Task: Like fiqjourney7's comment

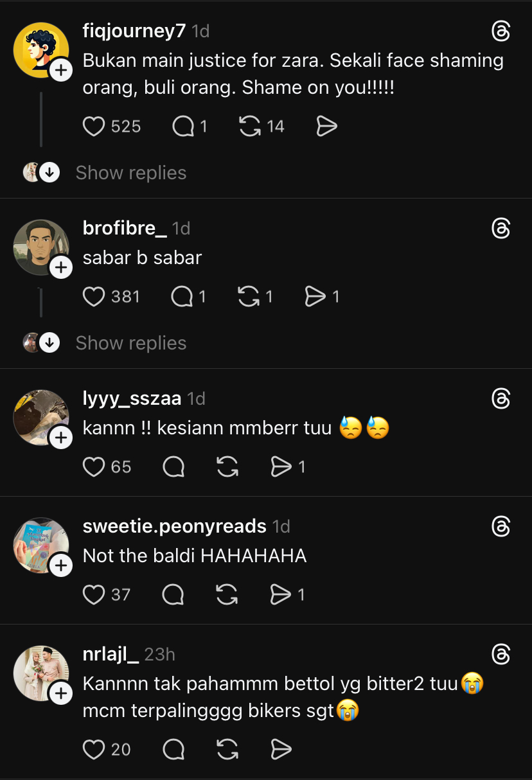Action: [94, 127]
